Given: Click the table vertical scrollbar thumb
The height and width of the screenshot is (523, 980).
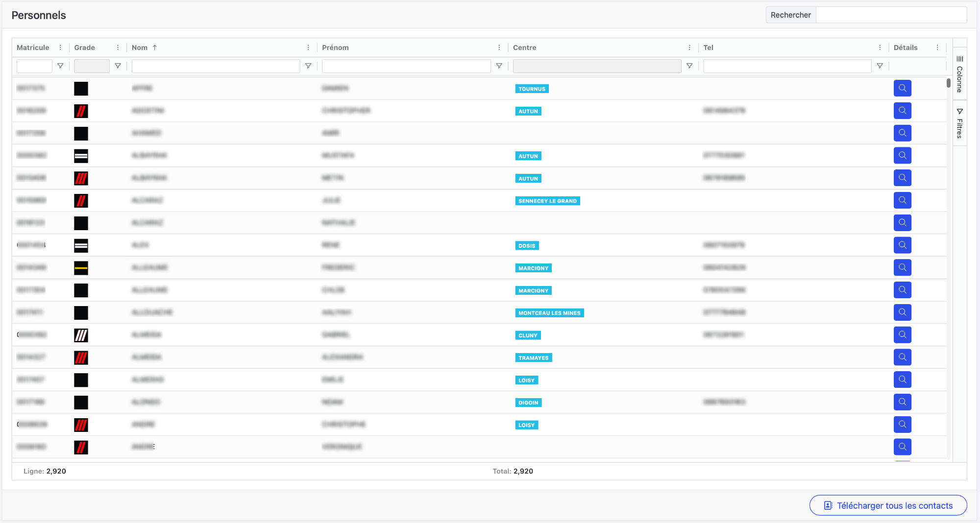Looking at the screenshot, I should click(x=948, y=83).
